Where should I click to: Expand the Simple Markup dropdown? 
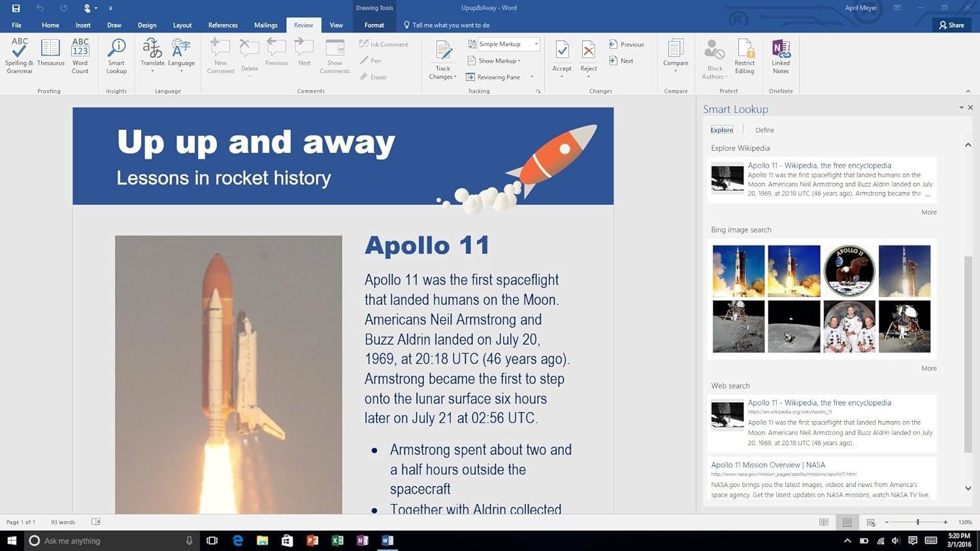tap(536, 44)
